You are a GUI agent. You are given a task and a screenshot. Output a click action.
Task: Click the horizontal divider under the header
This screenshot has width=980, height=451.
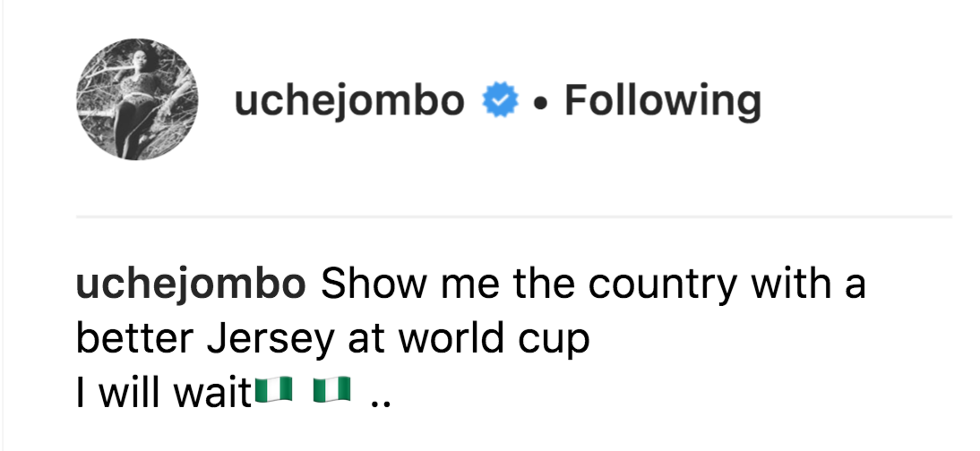click(513, 217)
